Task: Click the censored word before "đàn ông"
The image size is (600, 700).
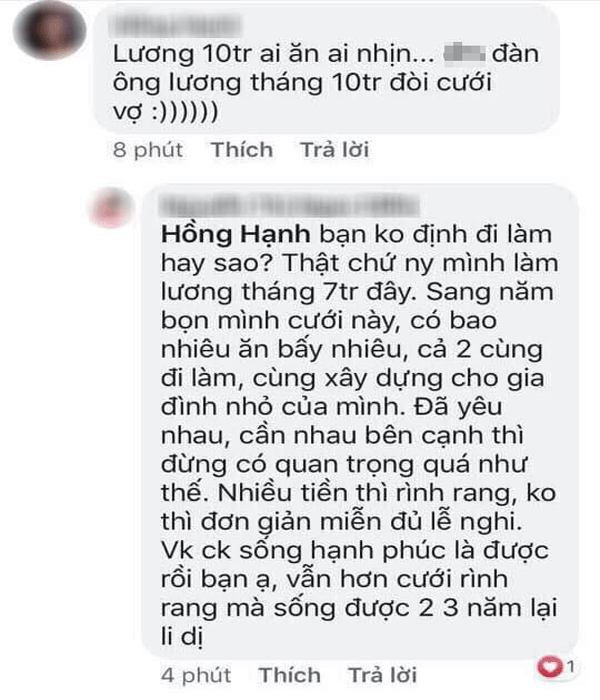Action: pyautogui.click(x=464, y=55)
